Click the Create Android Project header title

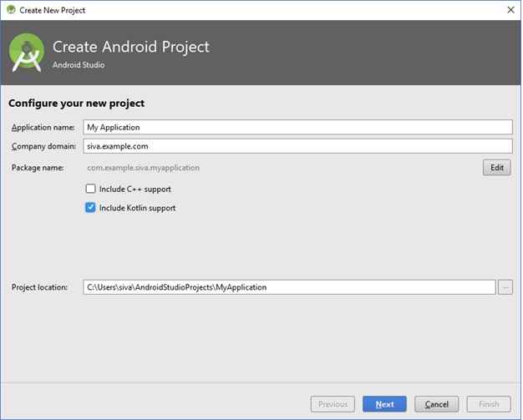(x=131, y=47)
